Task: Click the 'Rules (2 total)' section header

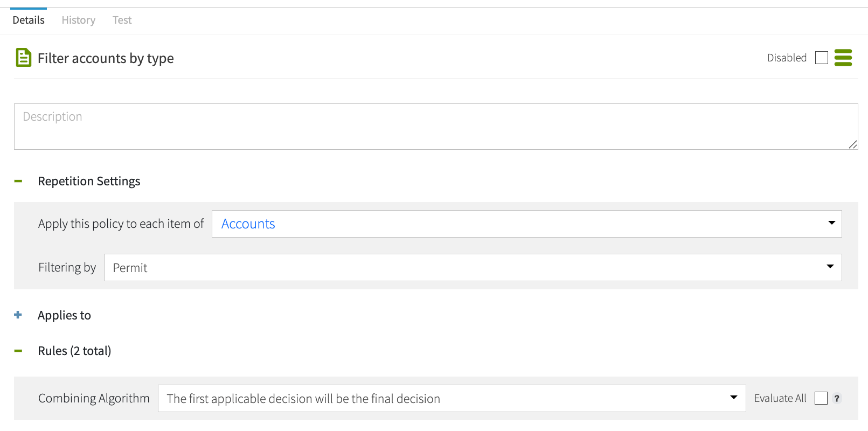Action: (74, 350)
